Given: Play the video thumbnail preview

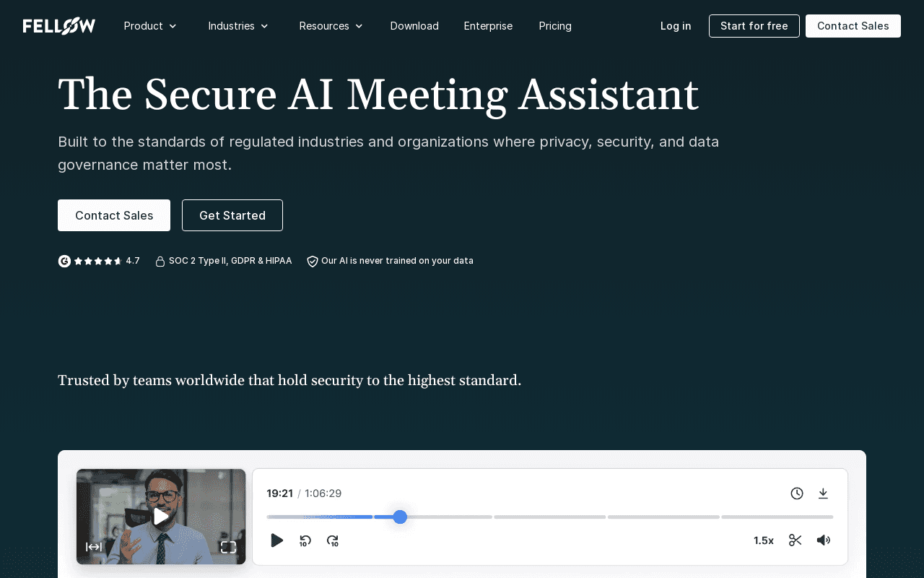Looking at the screenshot, I should point(161,516).
